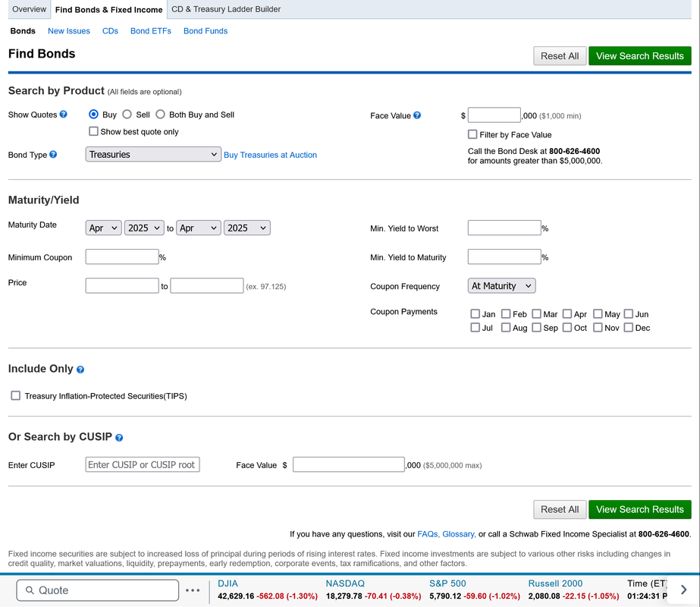Go to Bond Funds sub-tab
The image size is (700, 607).
tap(206, 31)
